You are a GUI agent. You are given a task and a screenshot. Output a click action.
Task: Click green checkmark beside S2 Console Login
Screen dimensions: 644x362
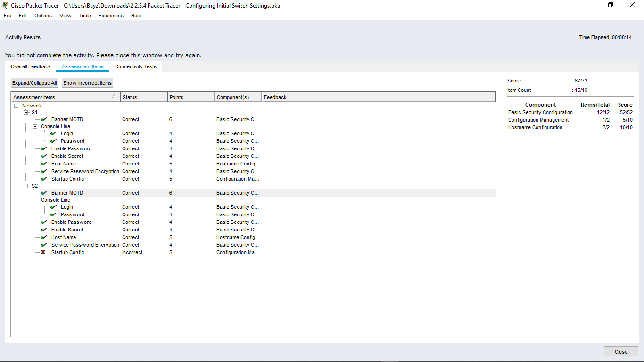[x=53, y=207]
